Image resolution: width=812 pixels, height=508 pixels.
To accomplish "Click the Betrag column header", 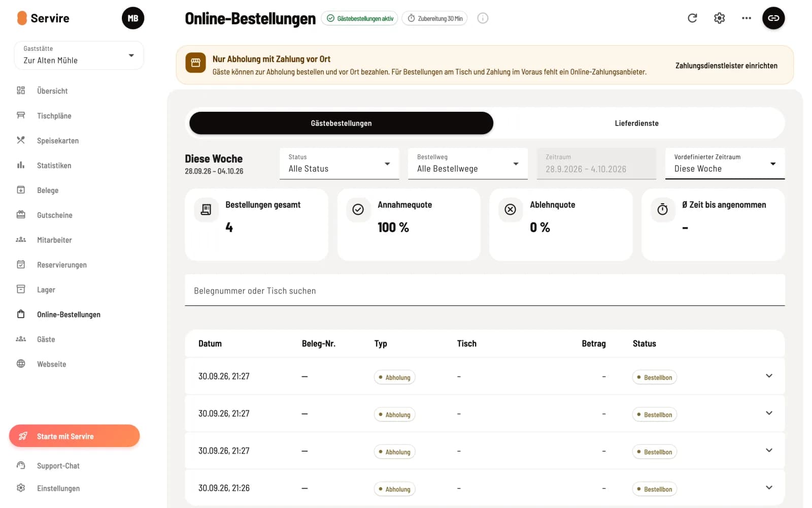I will 594,344.
